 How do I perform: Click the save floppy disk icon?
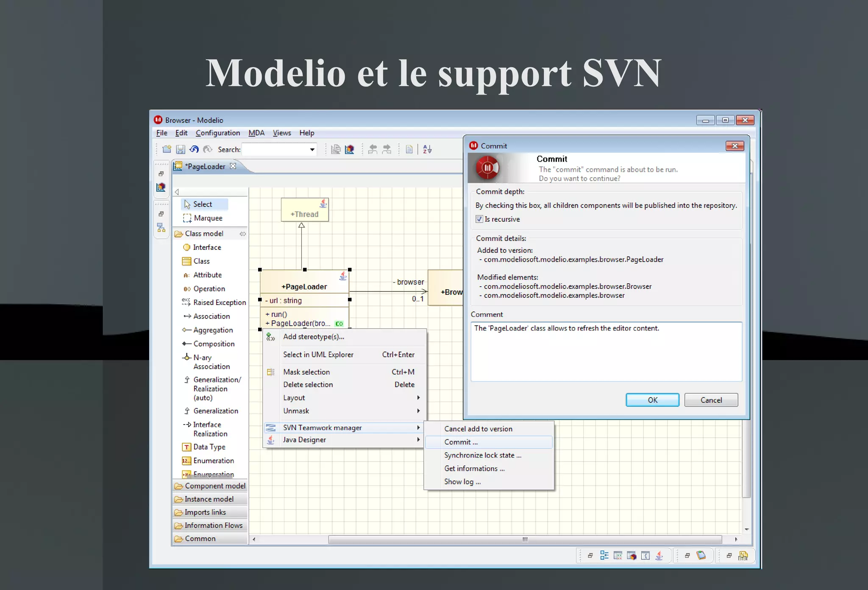point(181,149)
